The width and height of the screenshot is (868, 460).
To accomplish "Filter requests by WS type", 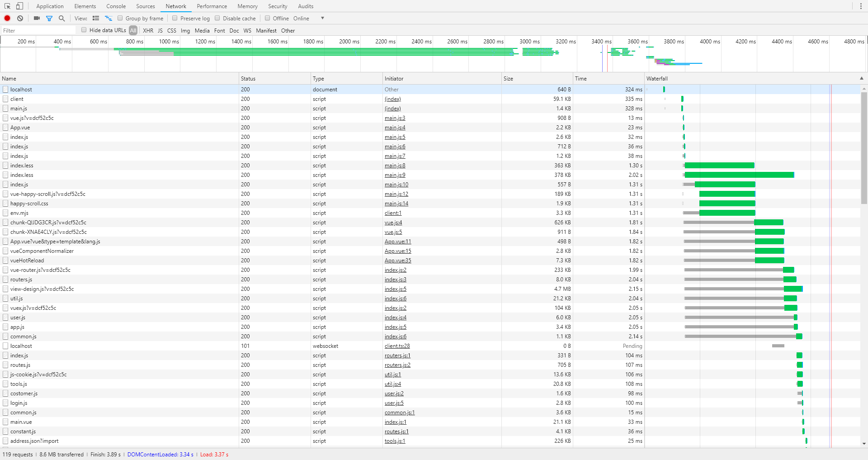I will pyautogui.click(x=247, y=30).
